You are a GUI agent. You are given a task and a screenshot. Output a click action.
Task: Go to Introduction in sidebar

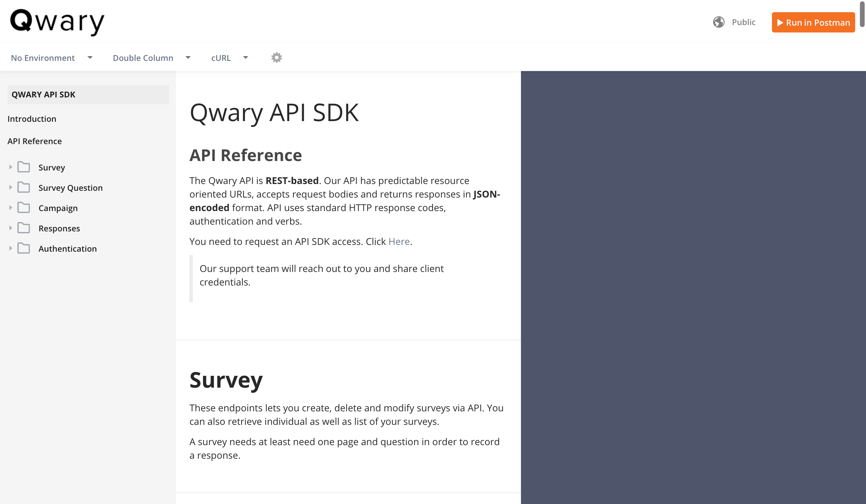tap(32, 119)
